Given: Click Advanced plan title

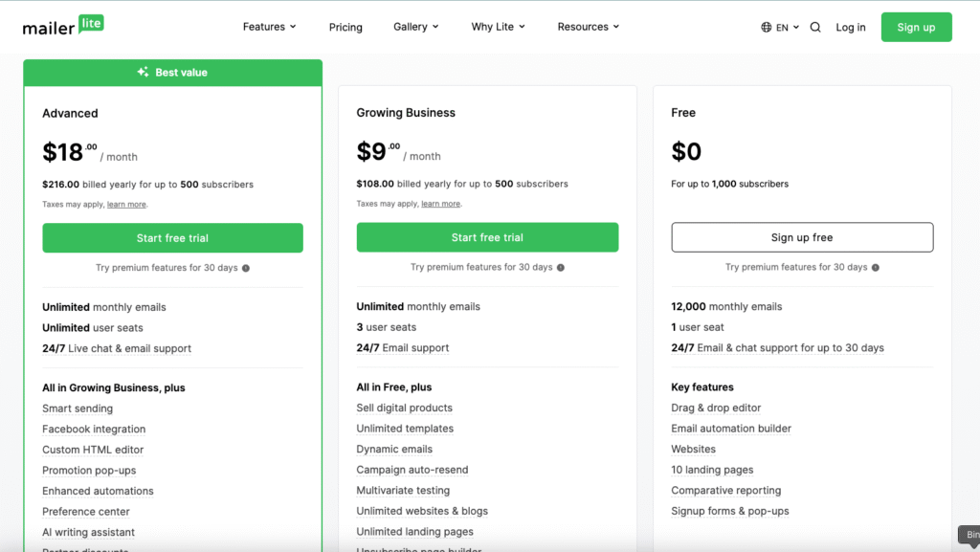Looking at the screenshot, I should [70, 113].
